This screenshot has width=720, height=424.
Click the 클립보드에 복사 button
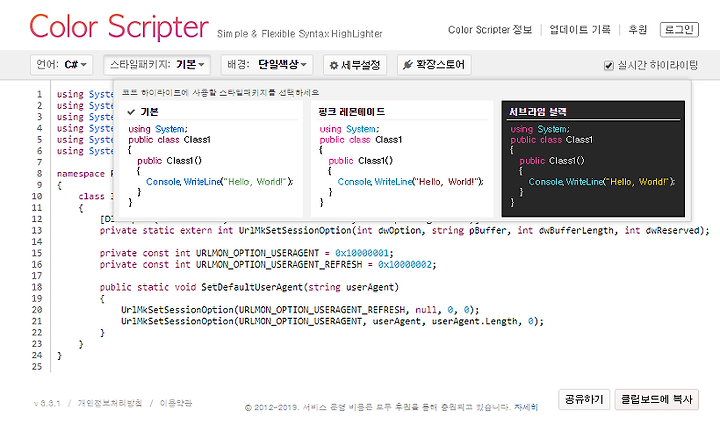(657, 399)
